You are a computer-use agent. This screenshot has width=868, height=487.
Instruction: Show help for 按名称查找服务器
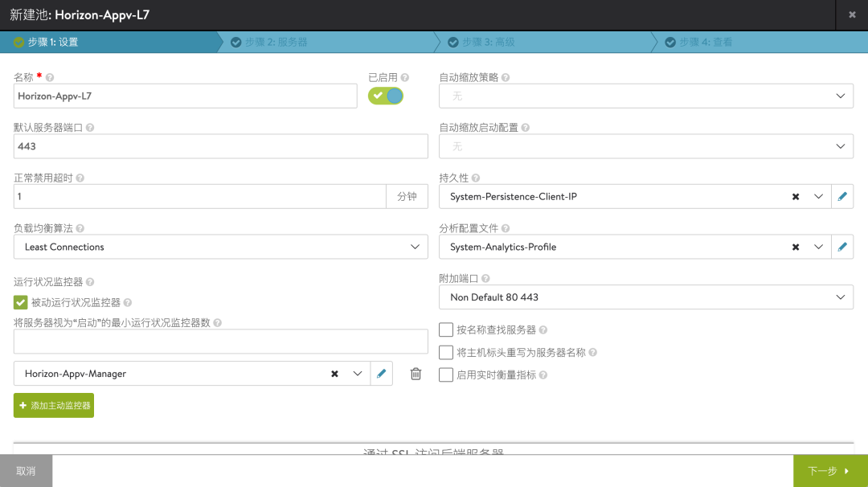click(x=543, y=329)
